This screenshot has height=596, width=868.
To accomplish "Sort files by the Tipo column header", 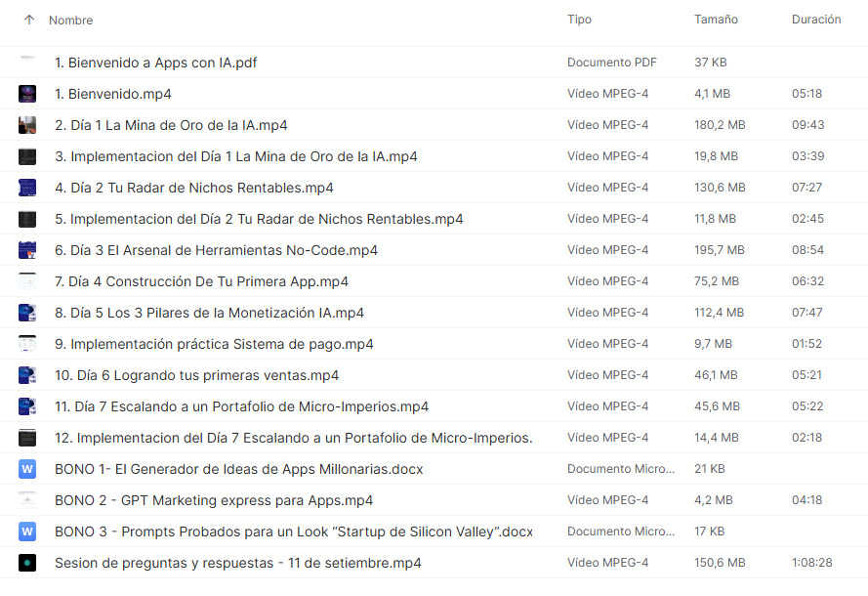I will (x=579, y=20).
